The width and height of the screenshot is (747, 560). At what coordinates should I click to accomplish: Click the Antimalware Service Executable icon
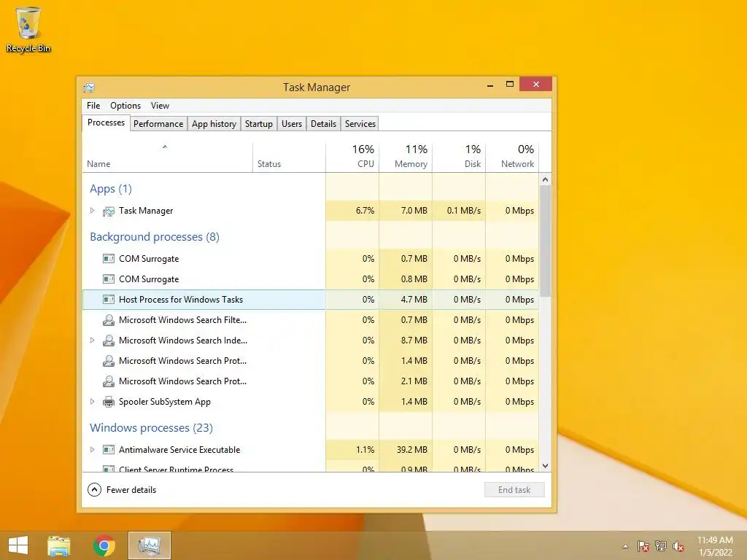pos(109,449)
